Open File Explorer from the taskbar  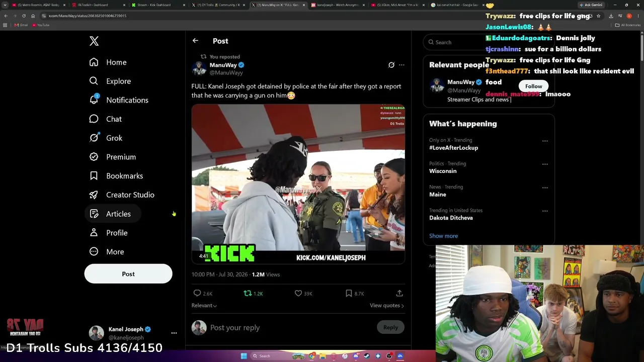(324, 356)
